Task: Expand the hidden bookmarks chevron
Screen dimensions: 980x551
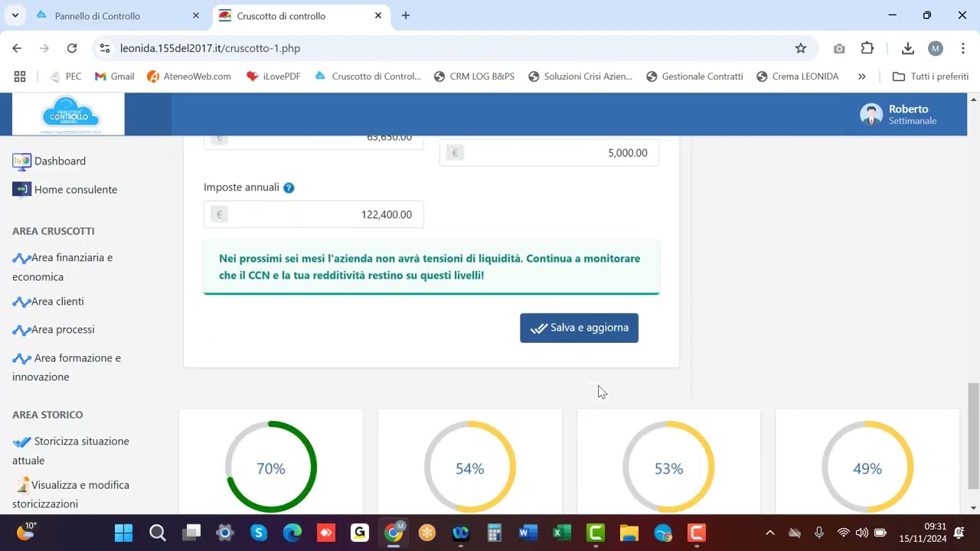Action: coord(861,77)
